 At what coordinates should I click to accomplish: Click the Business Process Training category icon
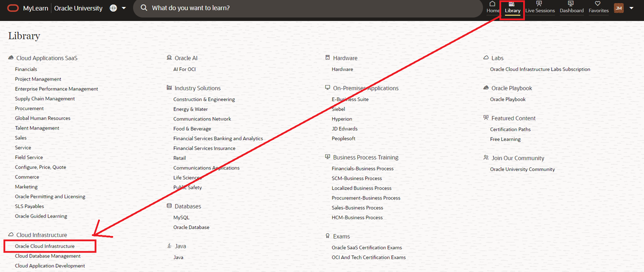328,157
